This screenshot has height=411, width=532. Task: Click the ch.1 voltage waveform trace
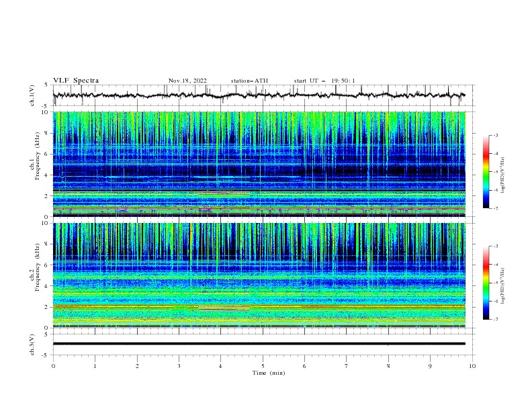tap(259, 95)
